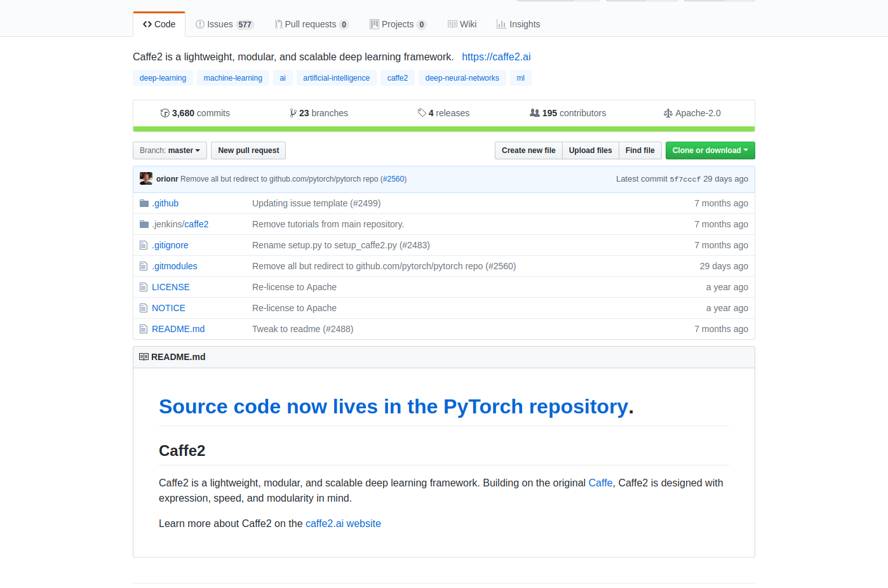This screenshot has width=888, height=588.
Task: Click the LICENSE file icon
Action: click(x=144, y=287)
